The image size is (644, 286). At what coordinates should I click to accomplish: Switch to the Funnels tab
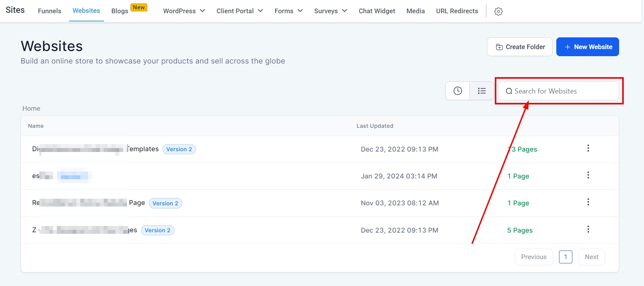click(49, 11)
